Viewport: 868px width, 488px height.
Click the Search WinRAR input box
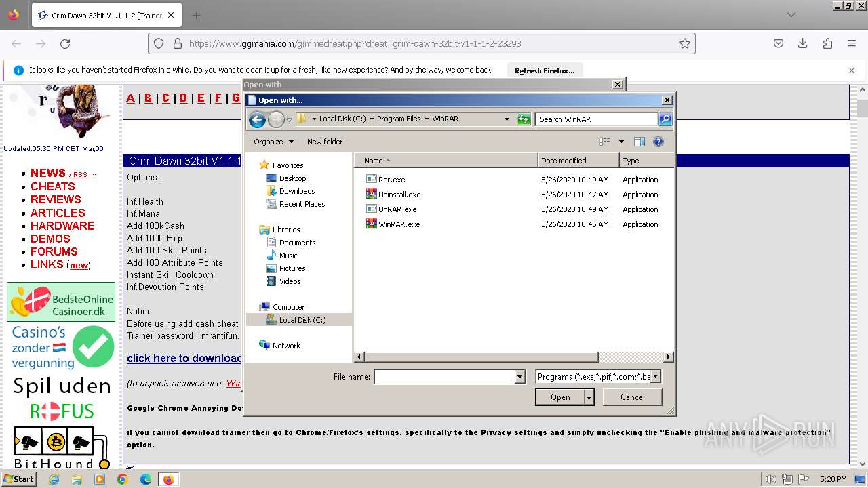[597, 119]
